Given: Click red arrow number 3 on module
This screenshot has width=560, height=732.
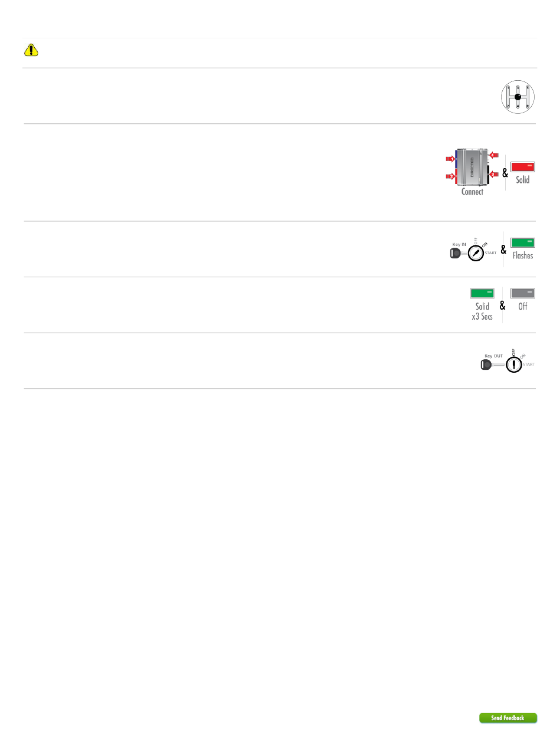Looking at the screenshot, I should coord(494,174).
